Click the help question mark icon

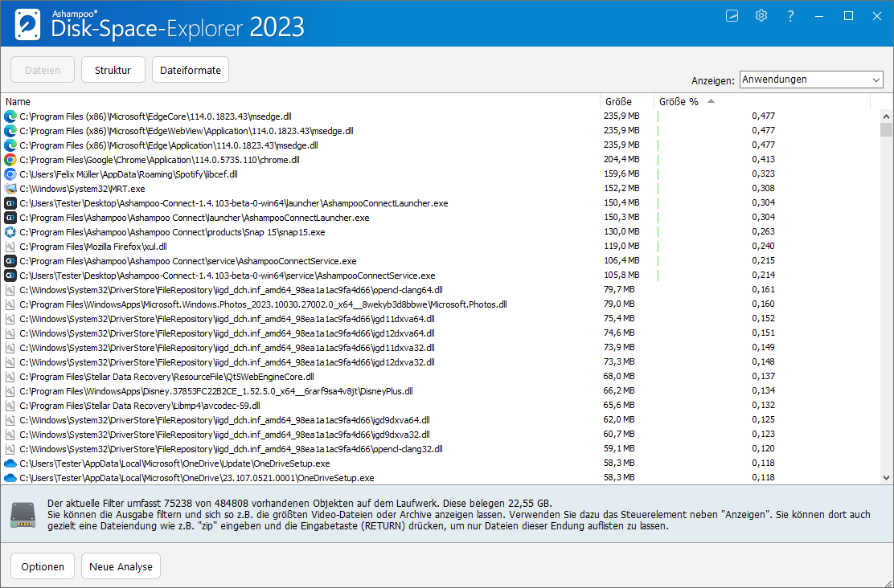tap(791, 16)
